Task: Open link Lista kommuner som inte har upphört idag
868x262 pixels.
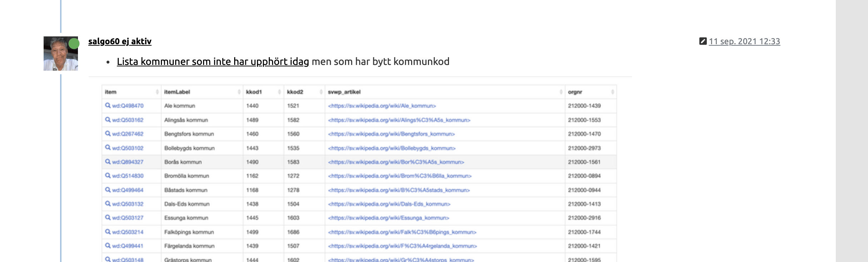Action: point(213,62)
